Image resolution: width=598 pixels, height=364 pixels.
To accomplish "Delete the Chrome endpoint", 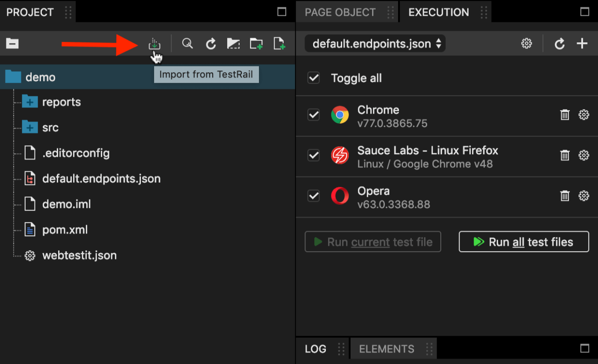I will tap(565, 115).
